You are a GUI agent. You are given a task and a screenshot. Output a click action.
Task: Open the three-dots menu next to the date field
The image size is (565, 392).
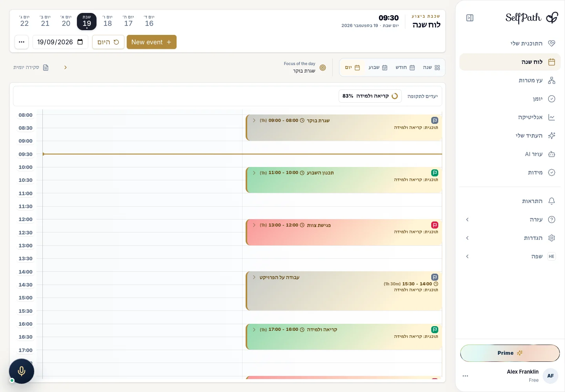22,42
